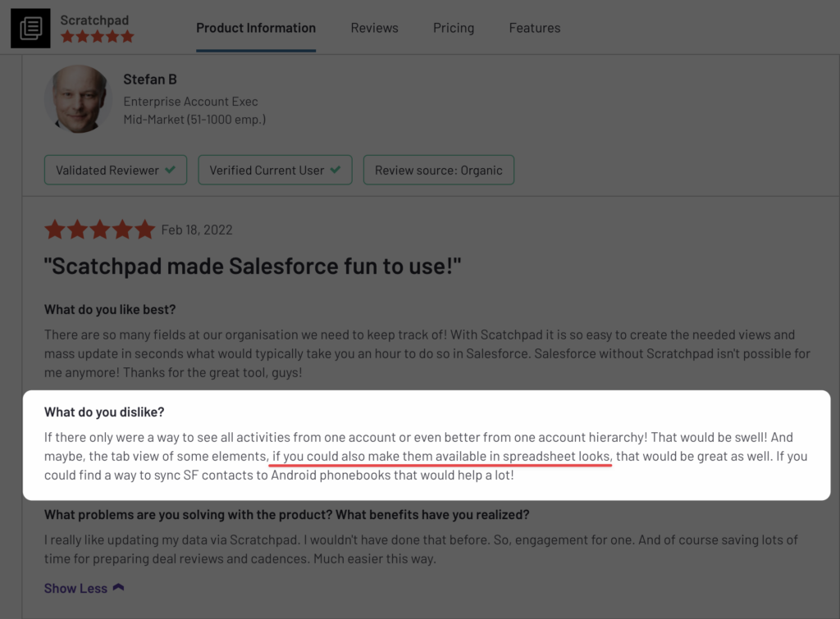The width and height of the screenshot is (840, 619).
Task: Click the Validated Reviewer badge
Action: click(x=115, y=169)
